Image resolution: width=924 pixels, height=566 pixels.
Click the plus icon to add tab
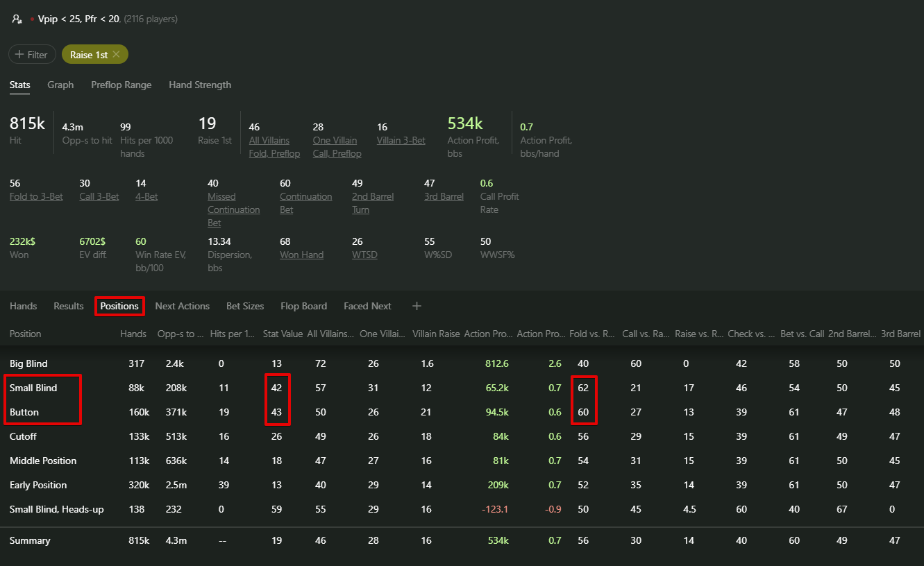(417, 306)
